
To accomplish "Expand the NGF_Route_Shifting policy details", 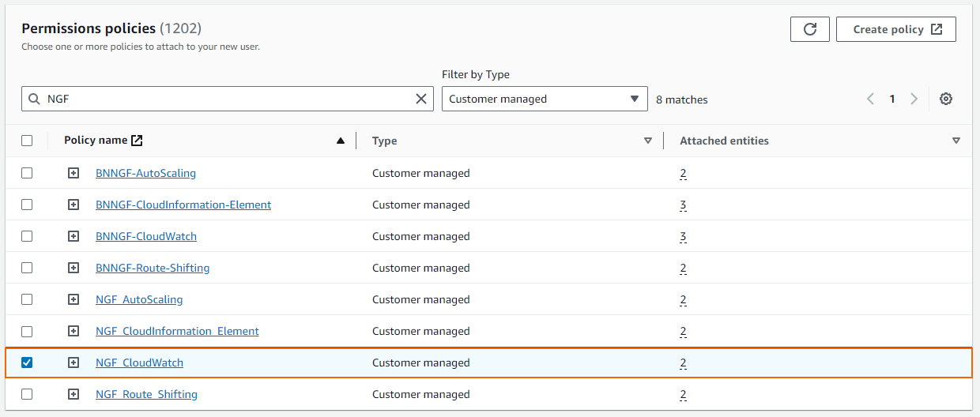I will (73, 394).
